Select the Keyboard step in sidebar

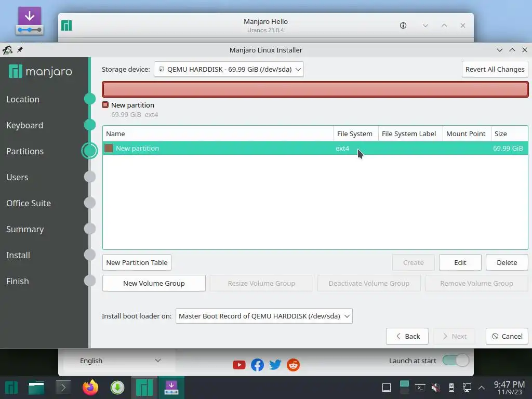(25, 125)
